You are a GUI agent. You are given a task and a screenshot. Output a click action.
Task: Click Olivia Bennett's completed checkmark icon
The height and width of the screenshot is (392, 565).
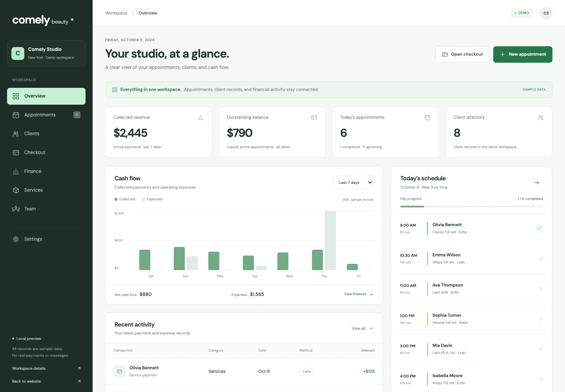click(539, 228)
